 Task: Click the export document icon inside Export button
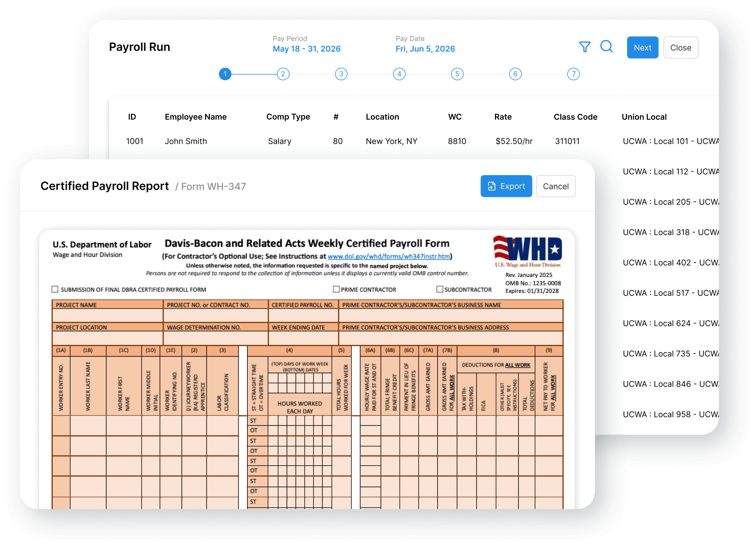[x=492, y=186]
